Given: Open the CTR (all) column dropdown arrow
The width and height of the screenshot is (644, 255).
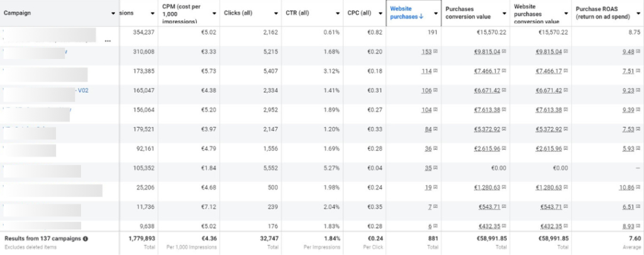Looking at the screenshot, I should click(x=338, y=14).
